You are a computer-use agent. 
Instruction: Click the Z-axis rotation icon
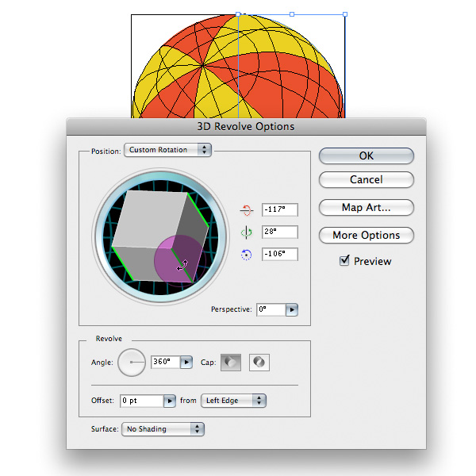246,255
